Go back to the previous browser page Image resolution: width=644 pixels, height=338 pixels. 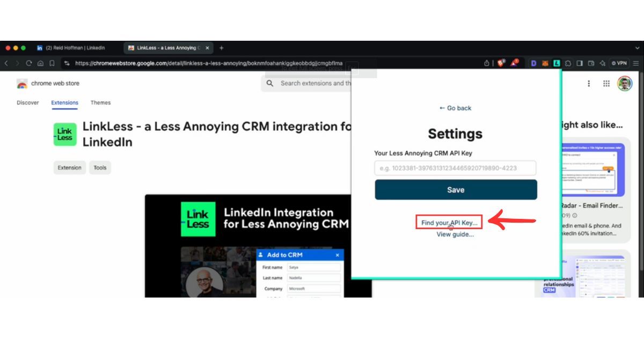pos(6,63)
